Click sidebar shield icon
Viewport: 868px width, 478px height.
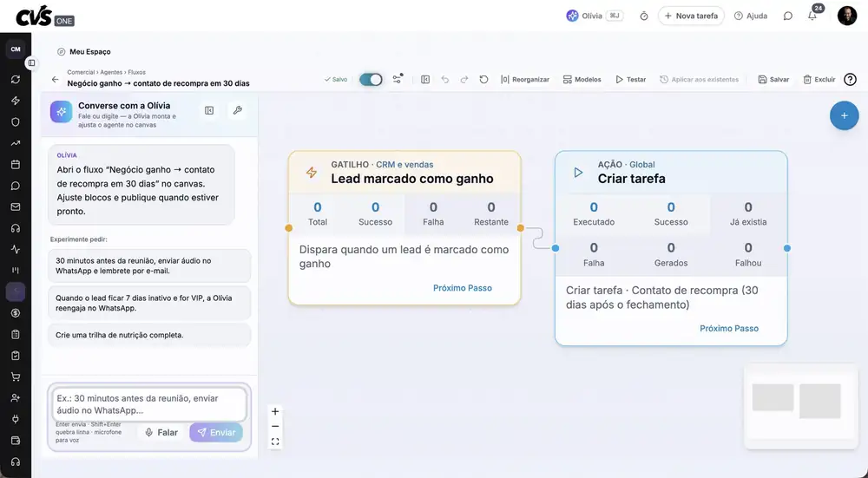coord(16,121)
